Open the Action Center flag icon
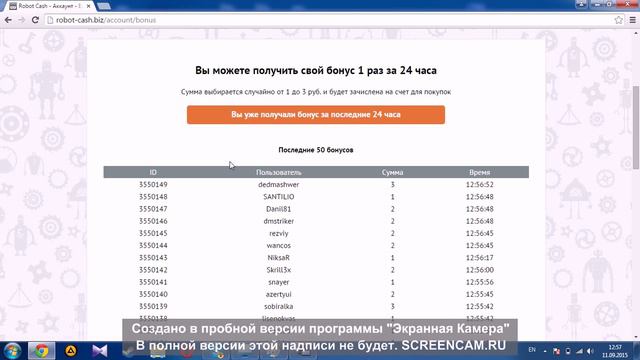This screenshot has height=360, width=640. click(x=556, y=351)
